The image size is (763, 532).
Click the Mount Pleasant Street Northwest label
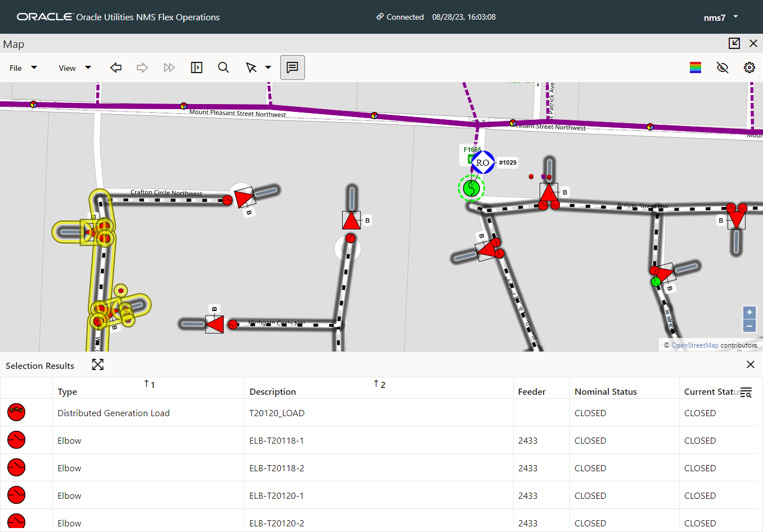click(x=237, y=113)
